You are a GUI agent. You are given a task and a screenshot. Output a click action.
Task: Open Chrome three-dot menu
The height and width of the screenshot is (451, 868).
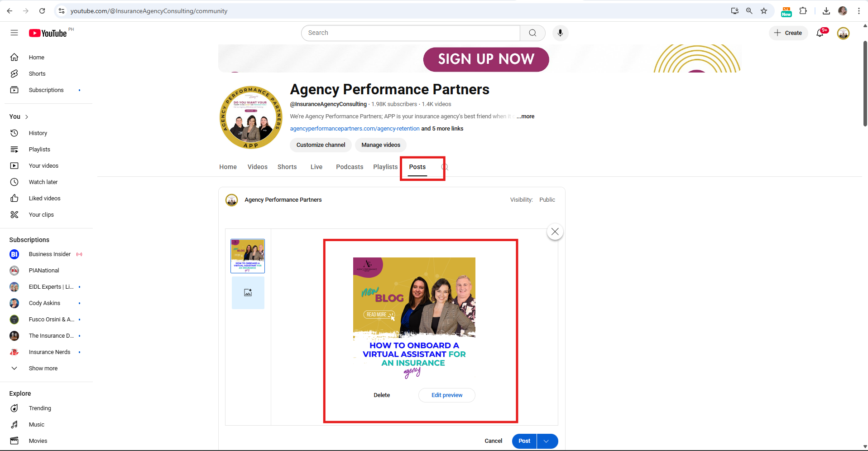(x=858, y=11)
